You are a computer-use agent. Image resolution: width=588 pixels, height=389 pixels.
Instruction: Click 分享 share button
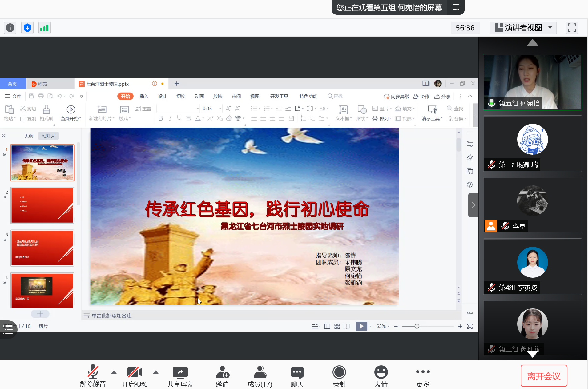(442, 96)
